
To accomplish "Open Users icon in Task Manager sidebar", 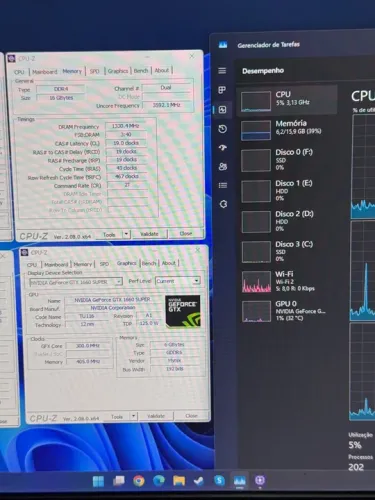I will point(223,166).
